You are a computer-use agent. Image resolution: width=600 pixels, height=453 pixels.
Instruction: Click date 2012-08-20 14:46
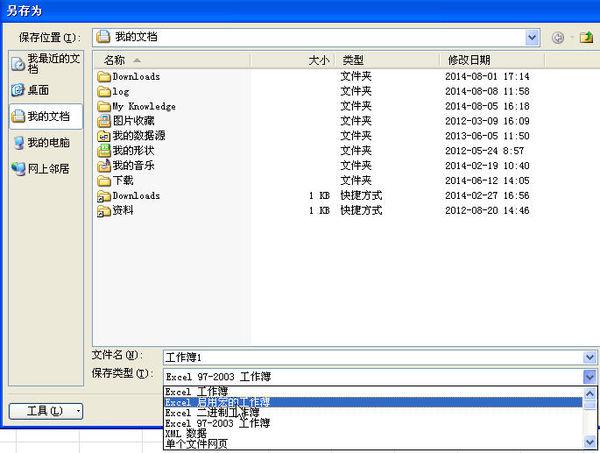[487, 210]
